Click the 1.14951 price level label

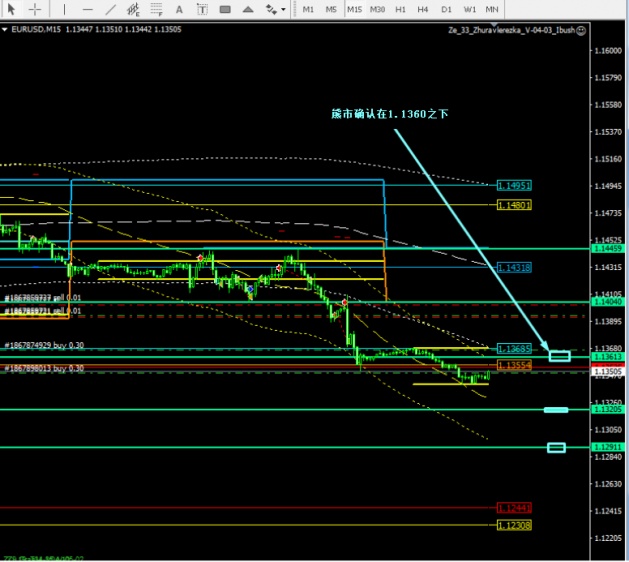[514, 185]
